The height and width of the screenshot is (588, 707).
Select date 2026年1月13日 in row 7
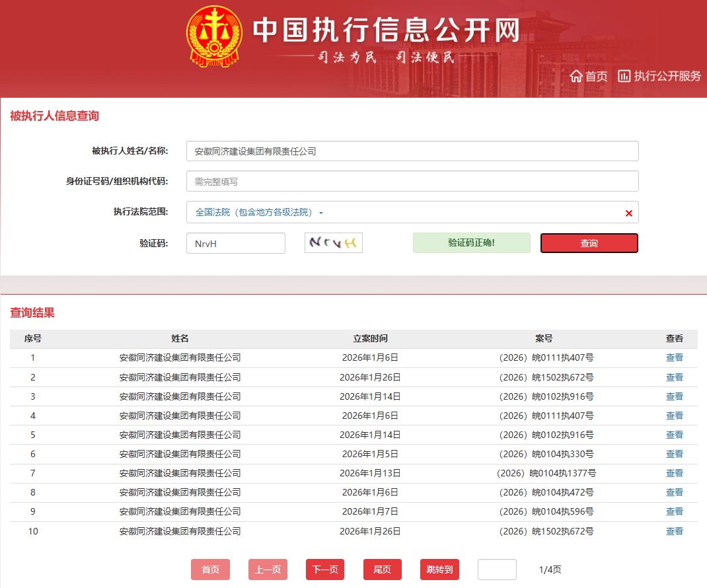[370, 473]
